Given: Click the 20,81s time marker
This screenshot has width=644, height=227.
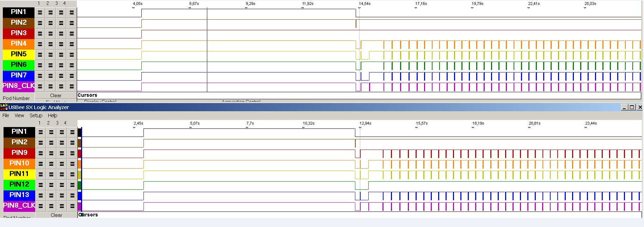Looking at the screenshot, I should pos(534,124).
